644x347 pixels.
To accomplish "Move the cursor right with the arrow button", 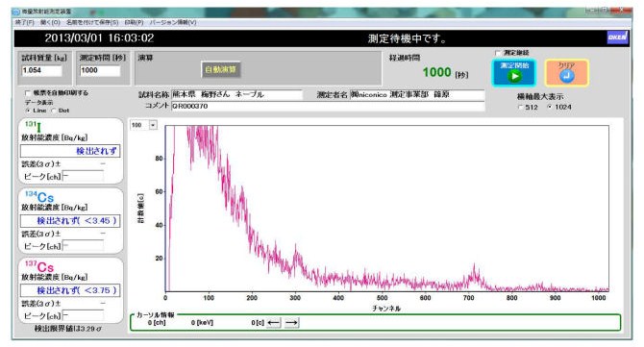I will [x=291, y=323].
